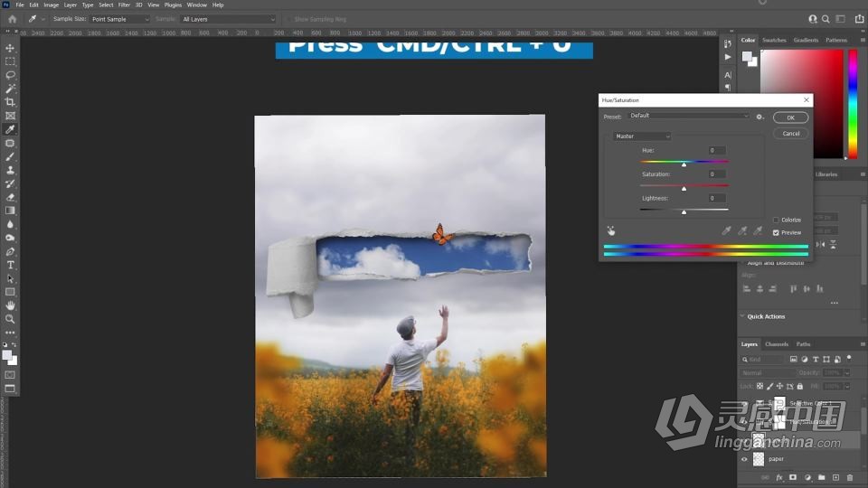Screen dimensions: 868x488
Task: Click the search icon at top right
Action: [x=826, y=19]
